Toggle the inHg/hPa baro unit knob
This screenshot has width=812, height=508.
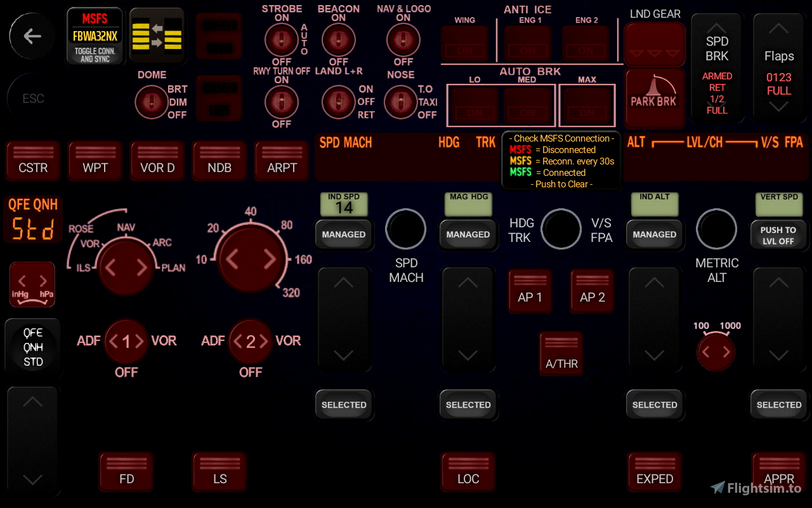click(32, 284)
